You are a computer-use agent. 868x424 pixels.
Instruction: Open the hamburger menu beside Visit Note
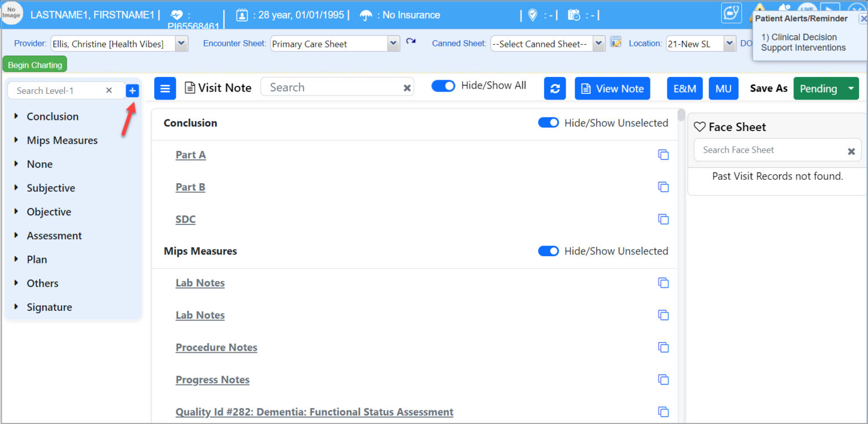[x=164, y=88]
